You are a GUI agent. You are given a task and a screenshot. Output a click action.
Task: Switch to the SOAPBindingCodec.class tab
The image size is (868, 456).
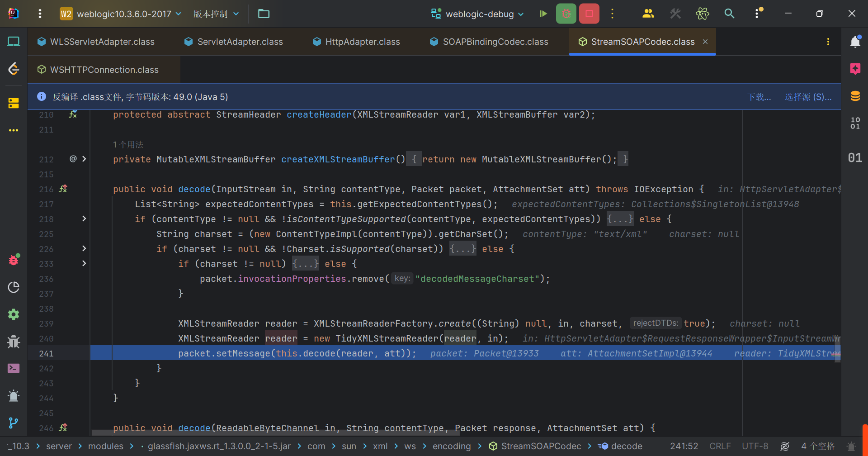point(489,42)
